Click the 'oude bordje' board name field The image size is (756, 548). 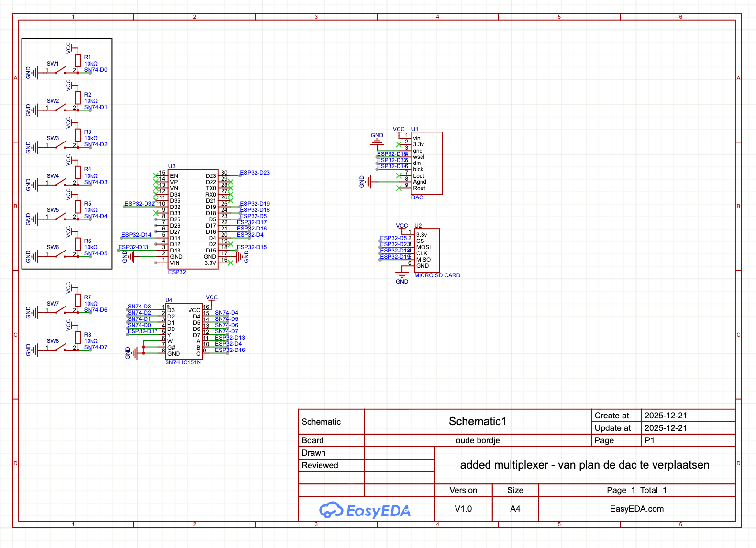click(478, 440)
